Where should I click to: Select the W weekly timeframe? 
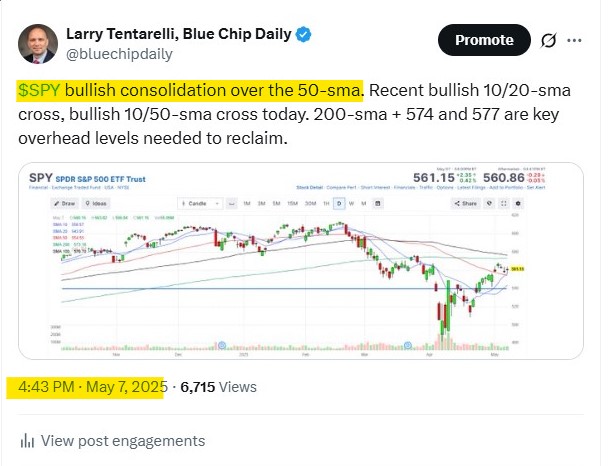click(351, 203)
